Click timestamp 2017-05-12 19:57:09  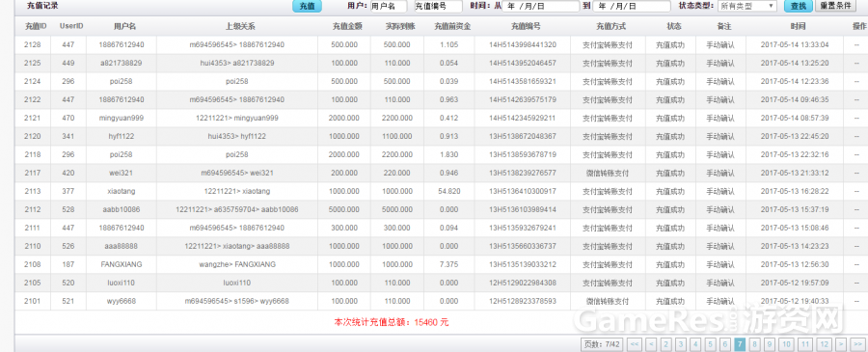[795, 283]
